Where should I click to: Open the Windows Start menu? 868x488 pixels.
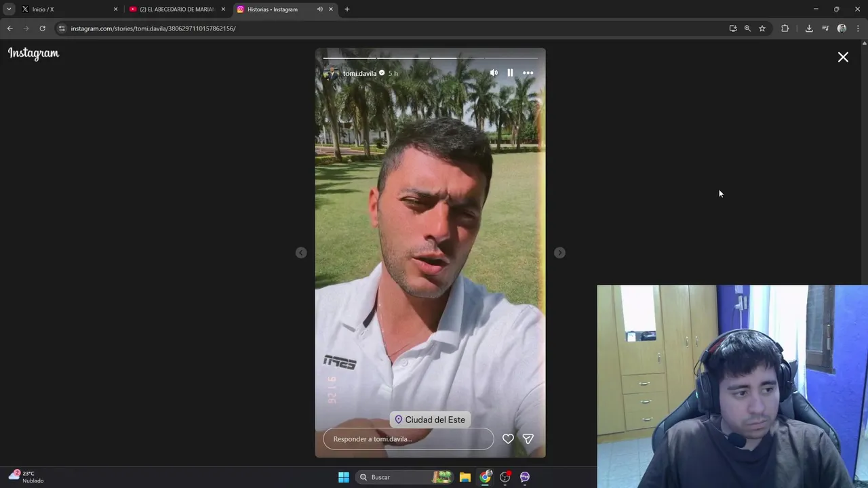[x=344, y=477]
